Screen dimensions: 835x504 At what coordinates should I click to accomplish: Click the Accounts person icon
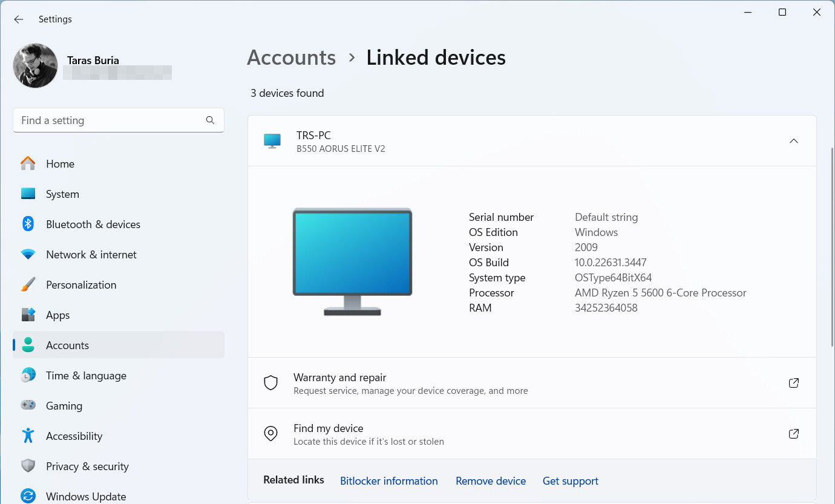28,345
